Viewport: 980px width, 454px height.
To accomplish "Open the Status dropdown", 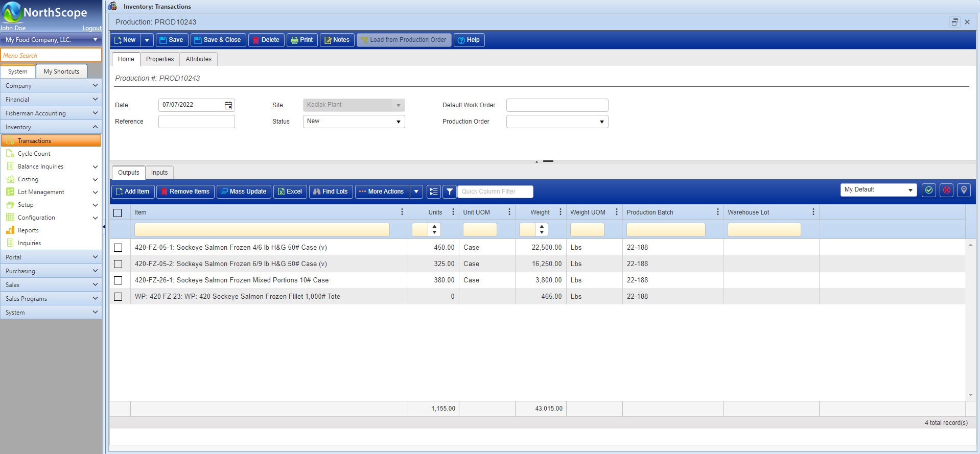I will click(x=354, y=122).
